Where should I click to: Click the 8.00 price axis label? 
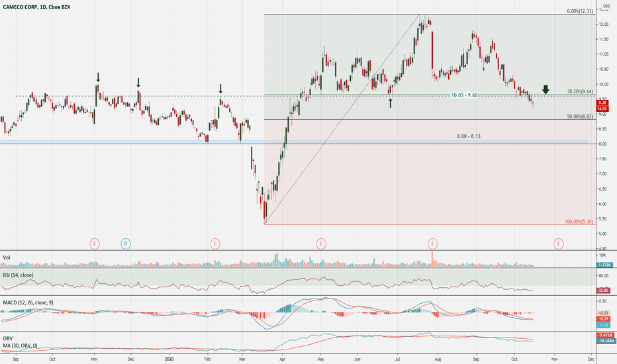tap(602, 144)
